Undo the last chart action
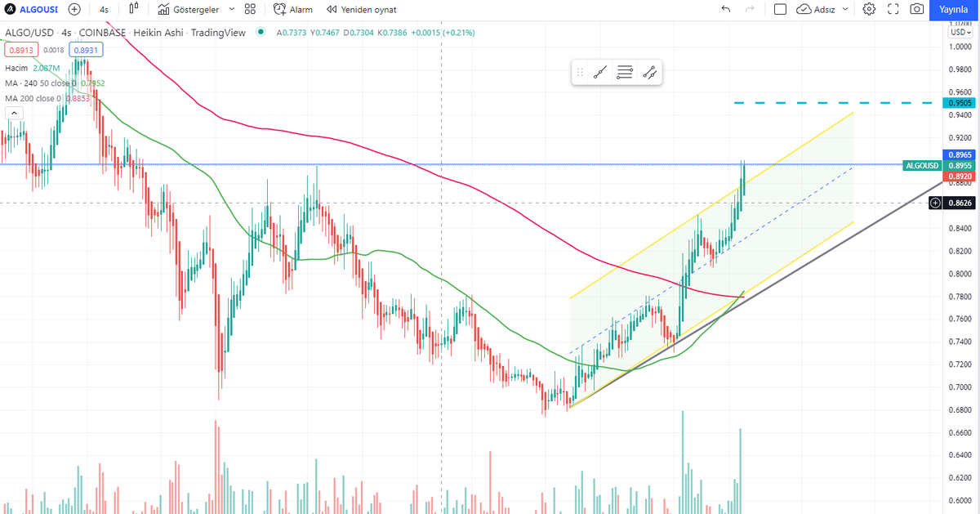 tap(726, 10)
